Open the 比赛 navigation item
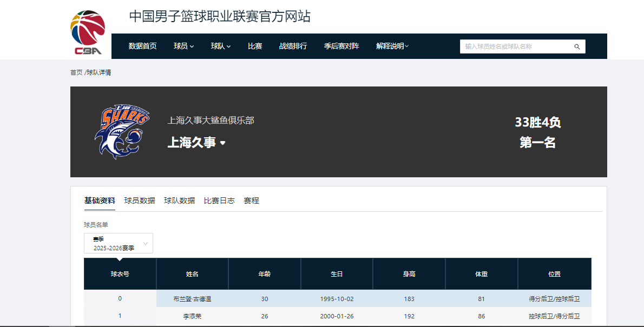This screenshot has height=327, width=644. pos(255,46)
